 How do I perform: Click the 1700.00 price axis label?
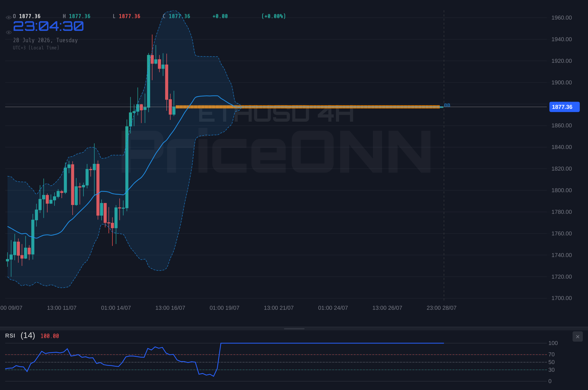[562, 298]
